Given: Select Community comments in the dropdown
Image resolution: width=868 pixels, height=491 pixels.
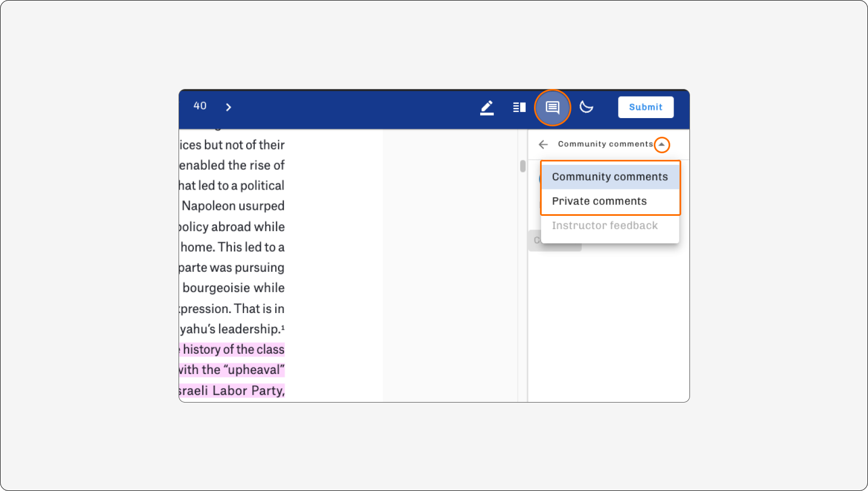Looking at the screenshot, I should [610, 177].
